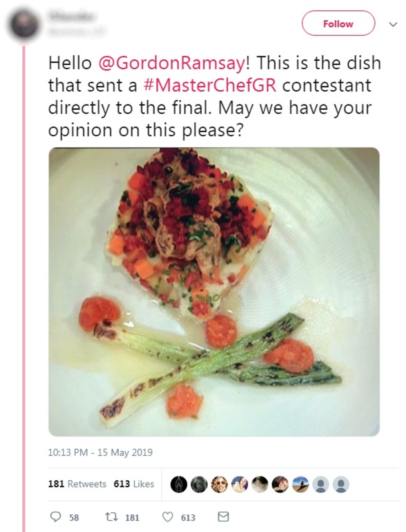
Task: Click the retweet arrows icon
Action: 110,517
